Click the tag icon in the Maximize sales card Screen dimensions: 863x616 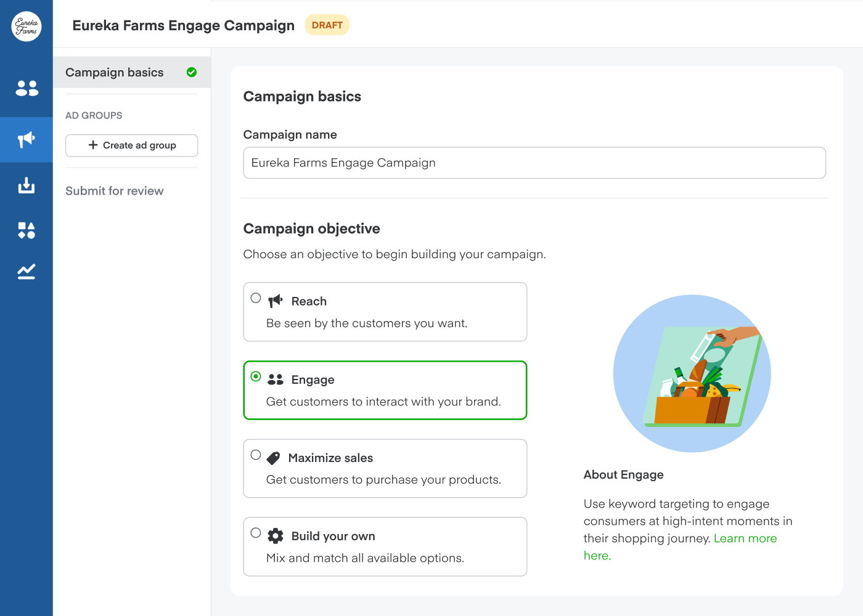click(275, 457)
